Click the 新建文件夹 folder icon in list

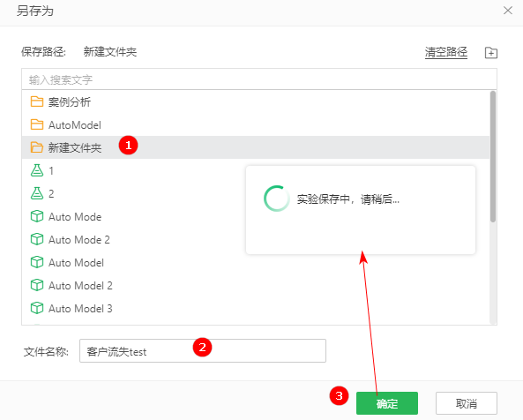click(37, 147)
